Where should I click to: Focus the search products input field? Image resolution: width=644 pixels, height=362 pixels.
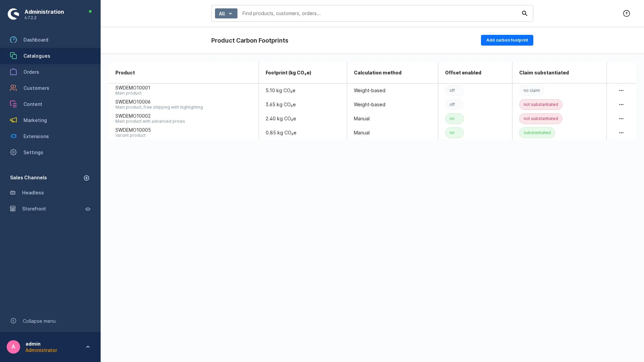379,13
